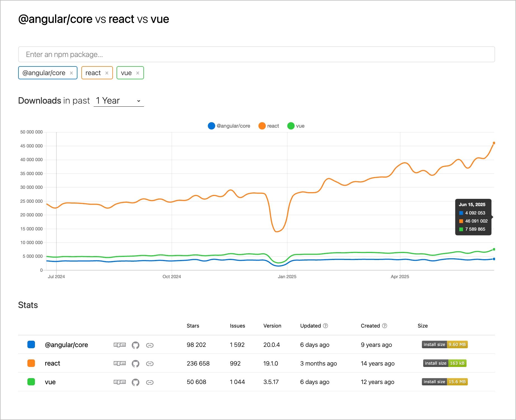Click @angular/core star count 98 202
The width and height of the screenshot is (516, 420).
pyautogui.click(x=196, y=345)
